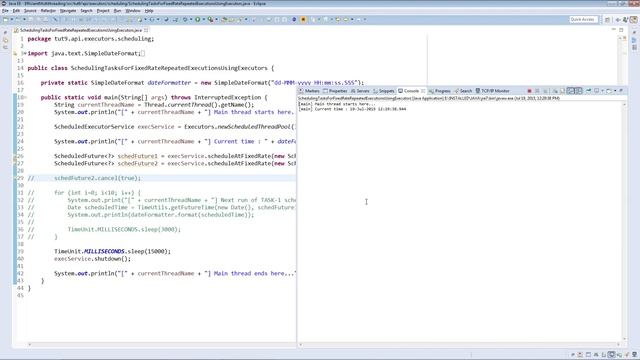640x360 pixels.
Task: Switch to the Search view tab
Action: [x=463, y=91]
